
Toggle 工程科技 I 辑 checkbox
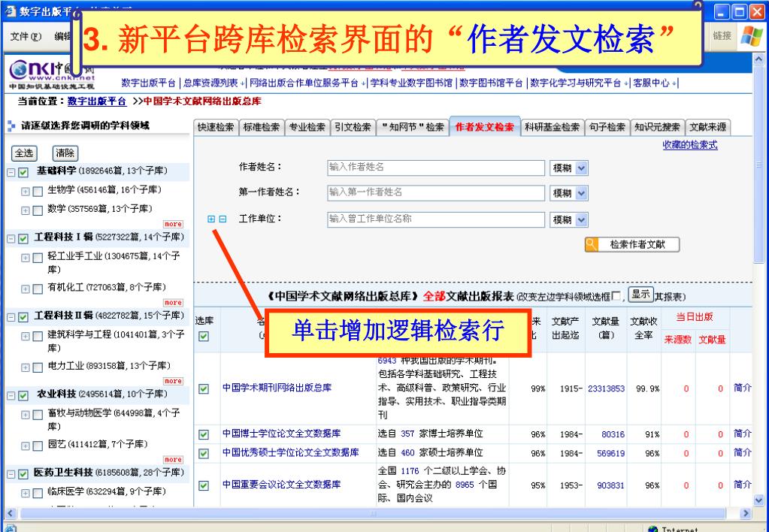(23, 239)
